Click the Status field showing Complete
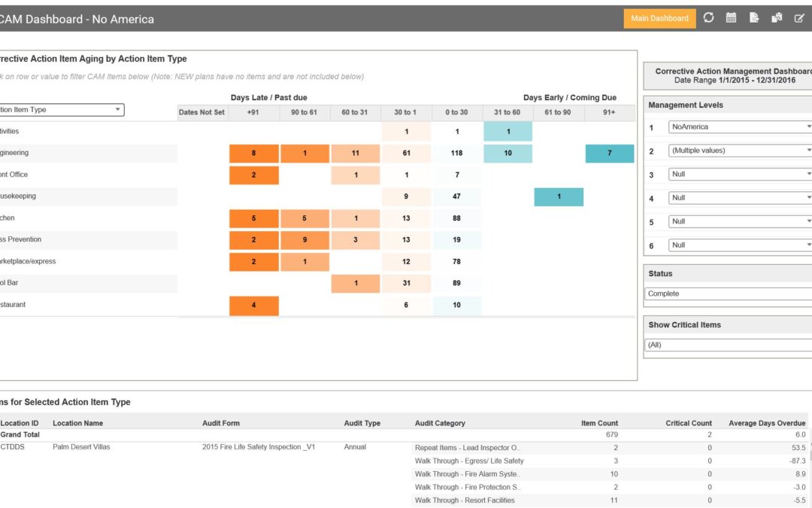Image resolution: width=812 pixels, height=508 pixels. [x=728, y=294]
